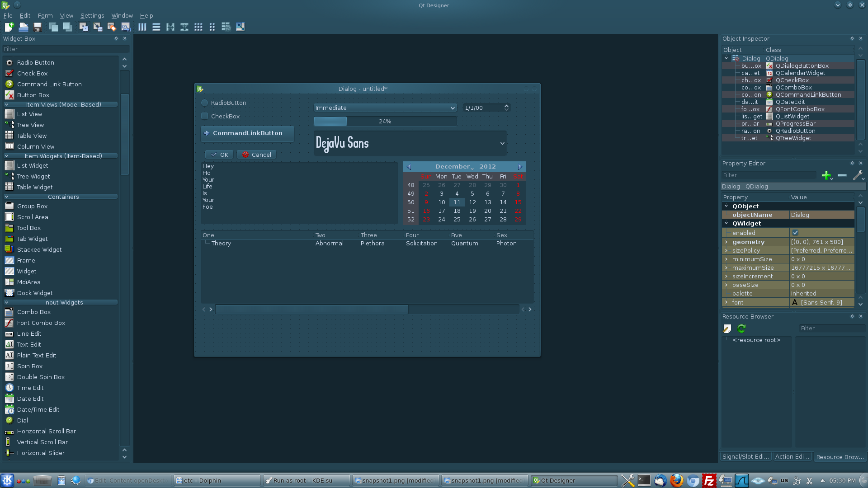
Task: Open the Settings menu
Action: tap(92, 16)
